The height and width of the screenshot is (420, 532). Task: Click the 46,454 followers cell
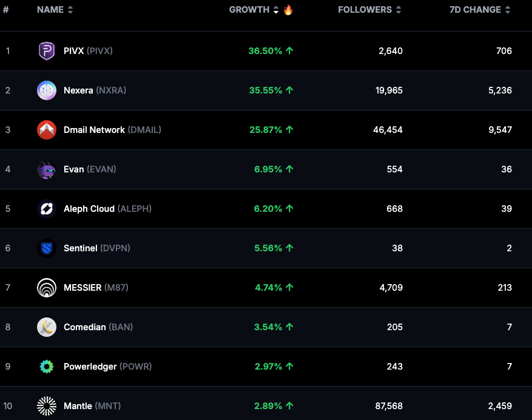[x=388, y=130]
